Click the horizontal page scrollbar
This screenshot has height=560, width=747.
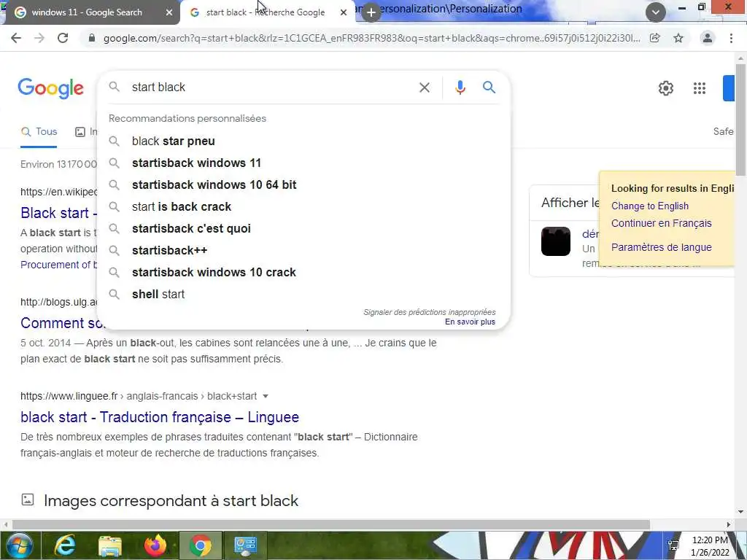pos(331,525)
